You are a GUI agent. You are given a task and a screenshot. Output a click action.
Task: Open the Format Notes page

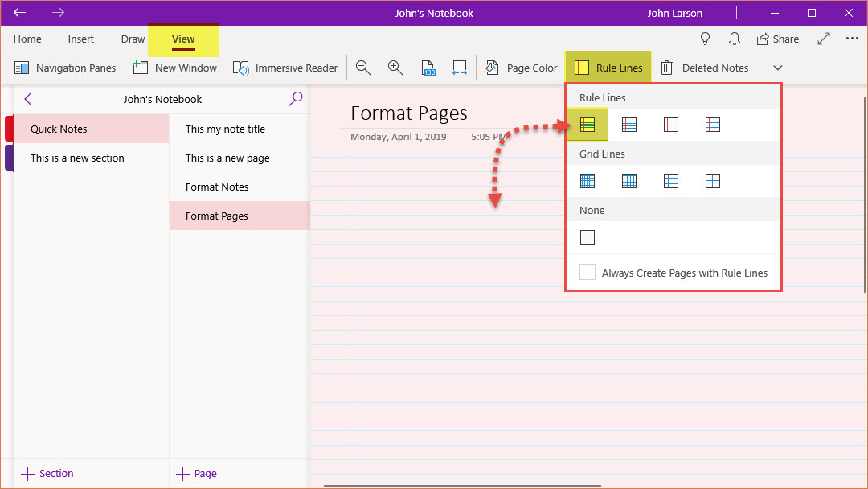(217, 187)
